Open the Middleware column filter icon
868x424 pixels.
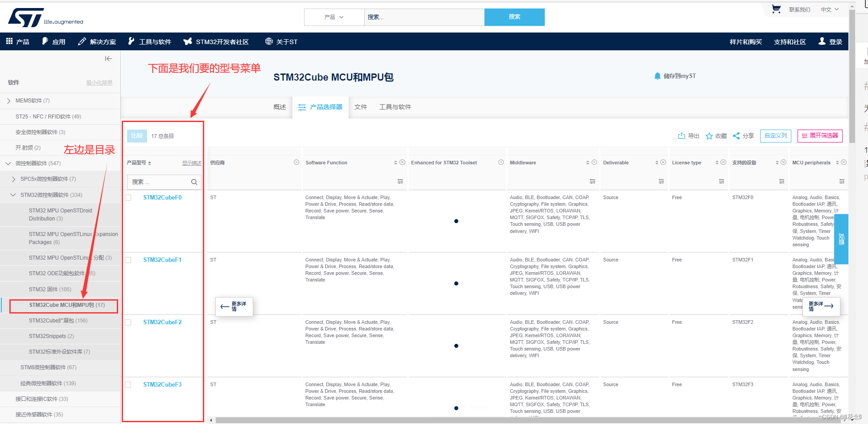click(592, 181)
